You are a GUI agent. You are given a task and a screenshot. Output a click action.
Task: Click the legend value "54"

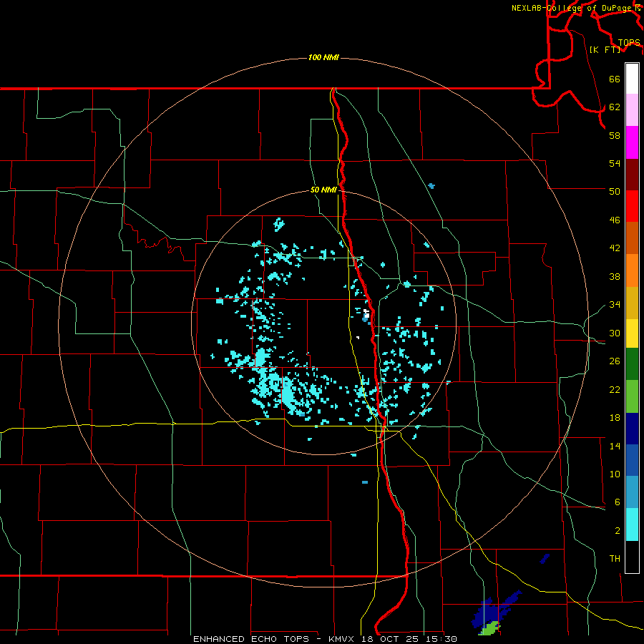615,163
